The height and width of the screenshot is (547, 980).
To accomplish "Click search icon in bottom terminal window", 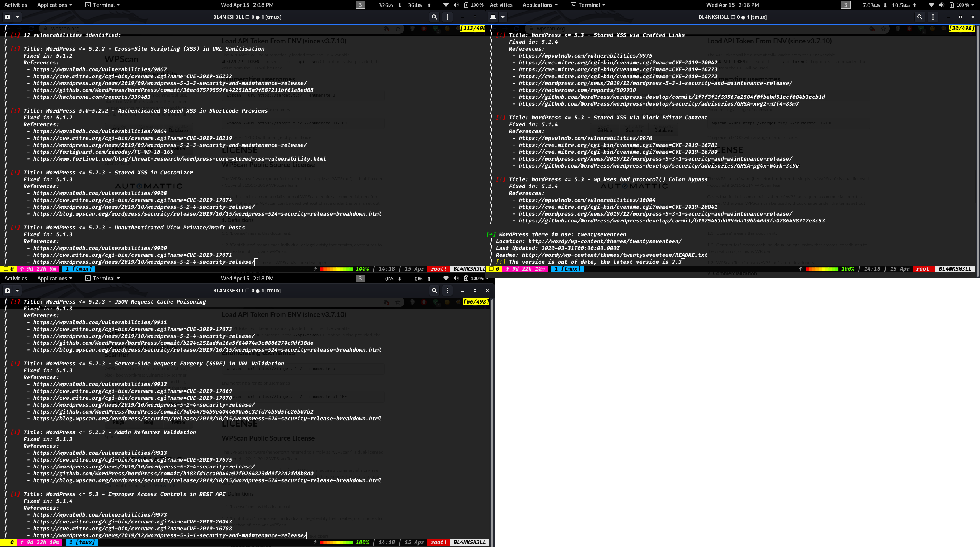I will coord(434,291).
